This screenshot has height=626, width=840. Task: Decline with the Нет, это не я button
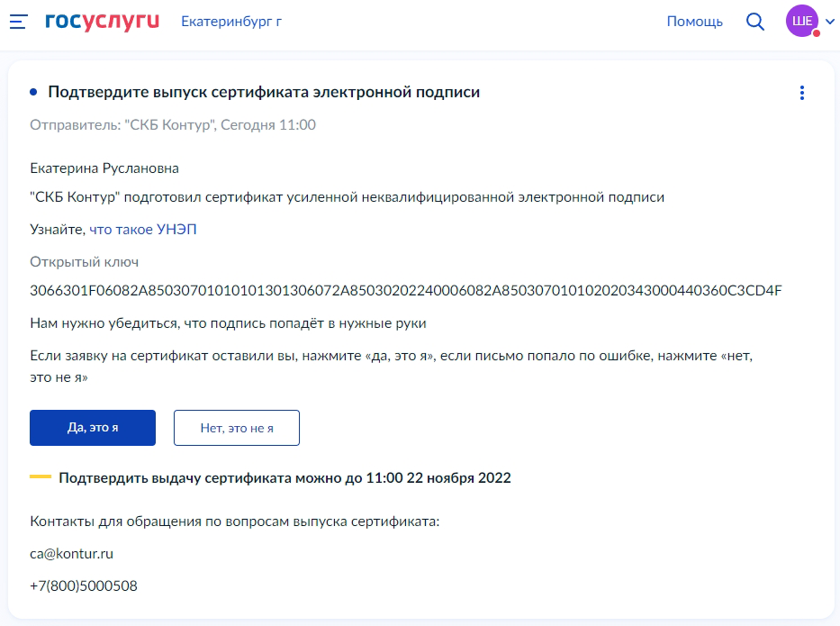[237, 428]
